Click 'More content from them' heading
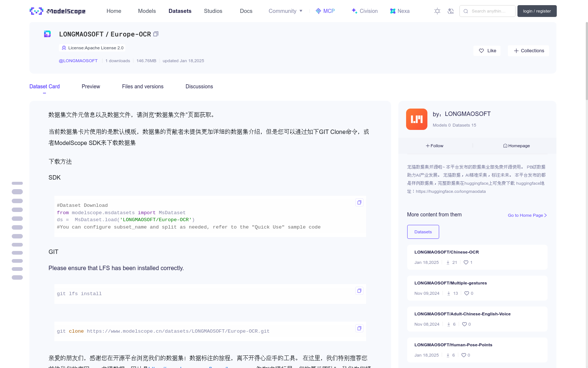The image size is (588, 368). (x=434, y=215)
